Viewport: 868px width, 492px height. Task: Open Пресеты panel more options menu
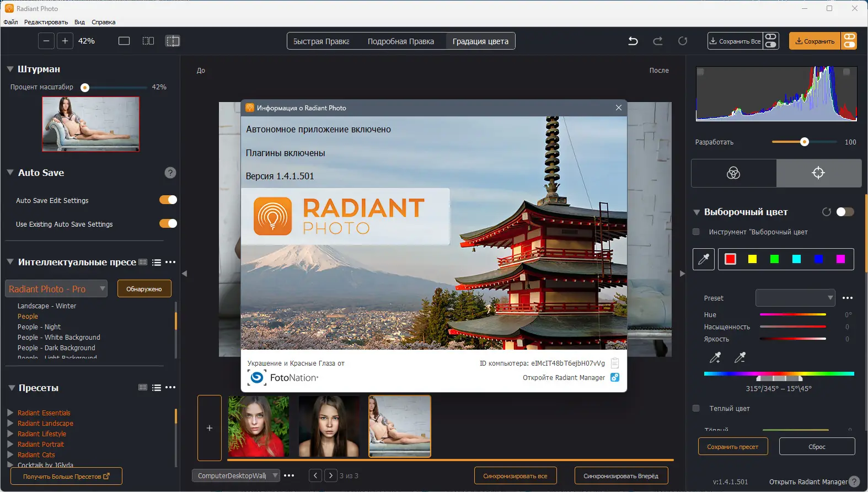click(170, 387)
